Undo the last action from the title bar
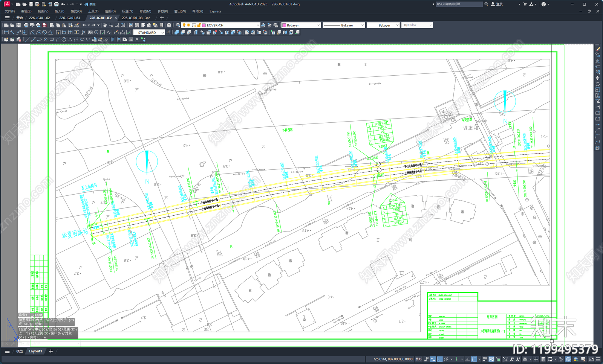 (63, 4)
